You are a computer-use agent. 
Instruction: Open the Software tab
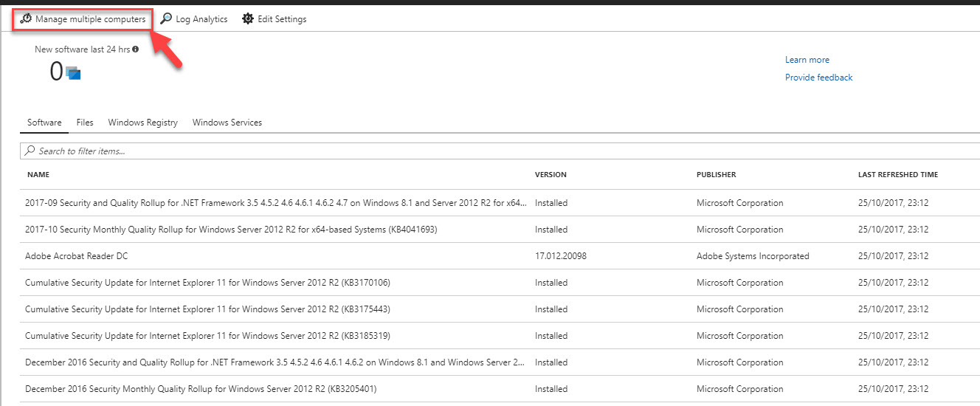click(44, 123)
